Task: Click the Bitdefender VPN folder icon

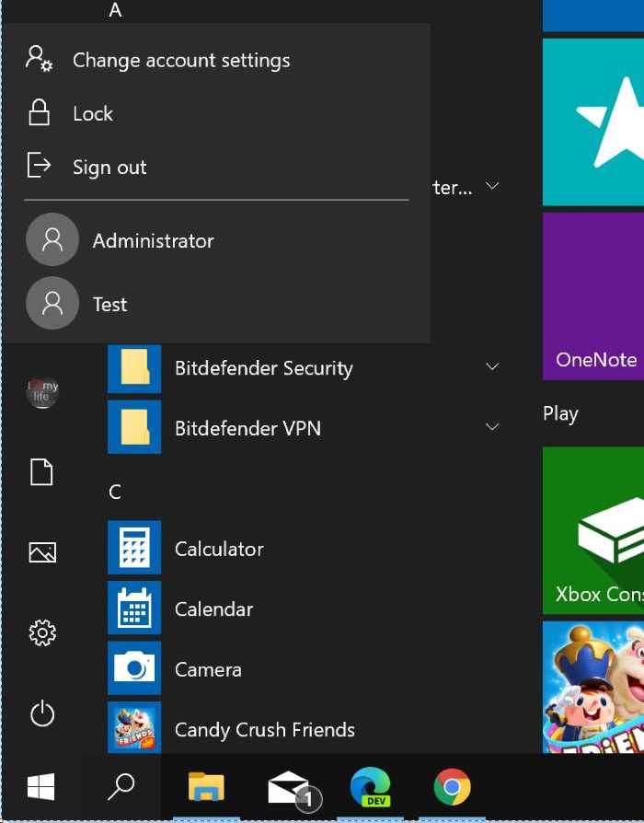Action: pos(134,427)
